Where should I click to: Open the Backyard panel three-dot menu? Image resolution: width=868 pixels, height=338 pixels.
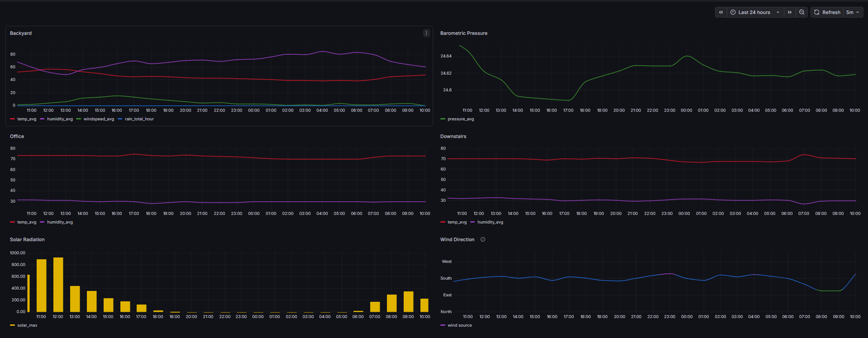tap(426, 33)
